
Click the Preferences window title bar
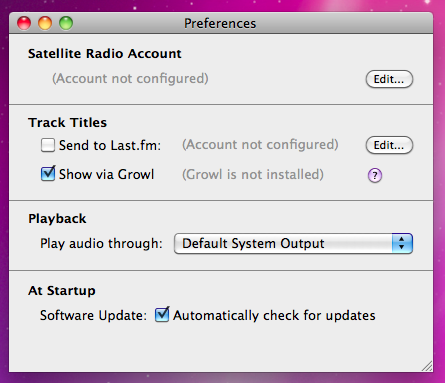coord(221,23)
